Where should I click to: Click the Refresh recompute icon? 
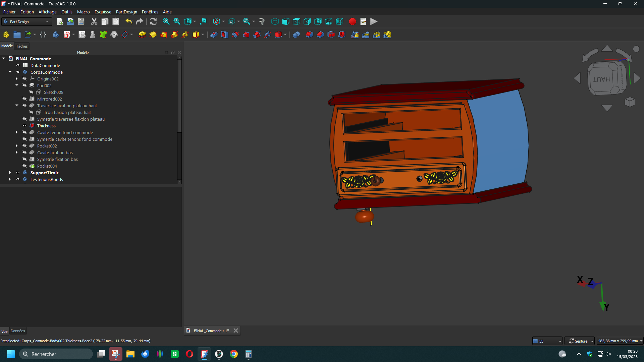pos(153,21)
